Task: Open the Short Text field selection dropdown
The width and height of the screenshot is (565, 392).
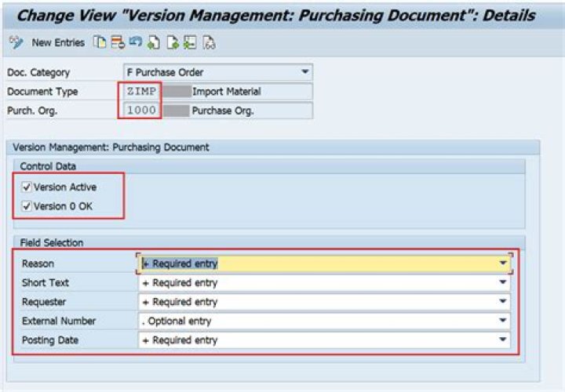Action: coord(503,282)
